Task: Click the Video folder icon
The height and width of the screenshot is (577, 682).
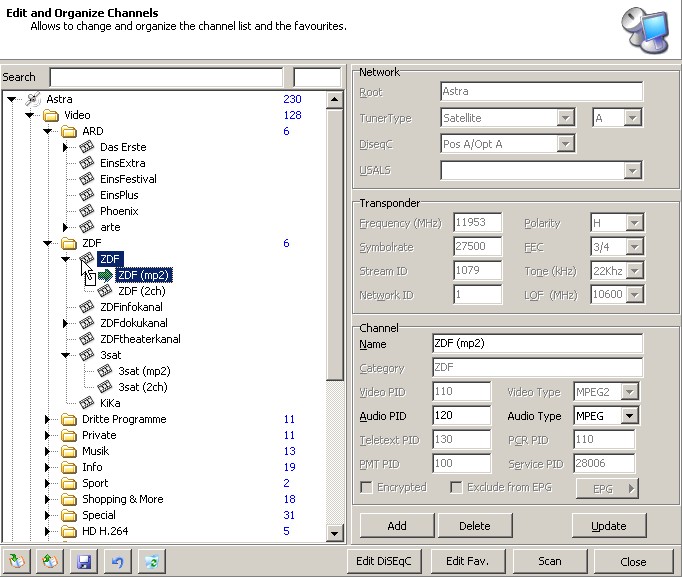Action: 51,115
